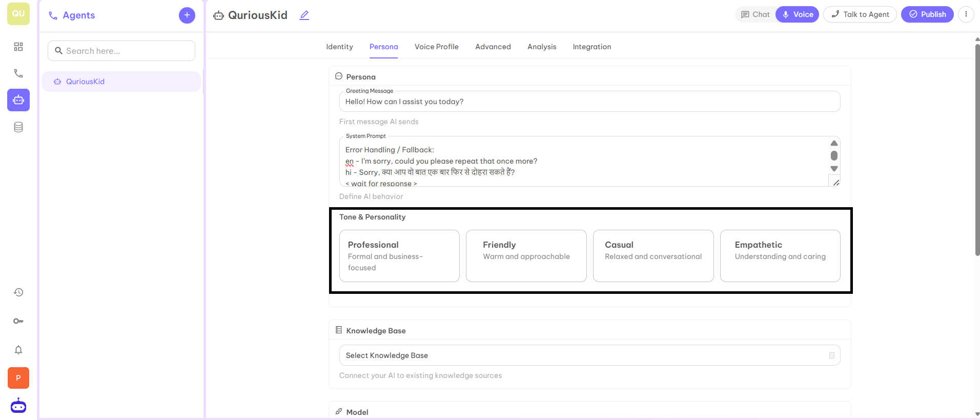980x420 pixels.
Task: Switch to Voice mode
Action: coord(798,14)
